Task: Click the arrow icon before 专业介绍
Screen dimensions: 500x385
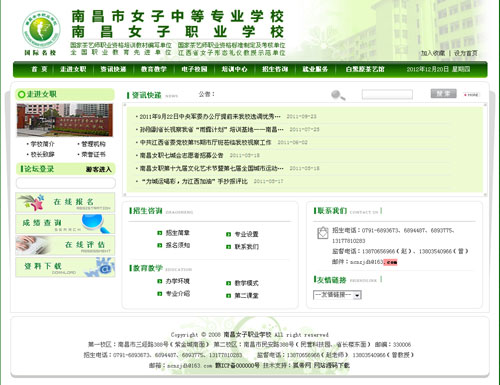Action: click(160, 294)
